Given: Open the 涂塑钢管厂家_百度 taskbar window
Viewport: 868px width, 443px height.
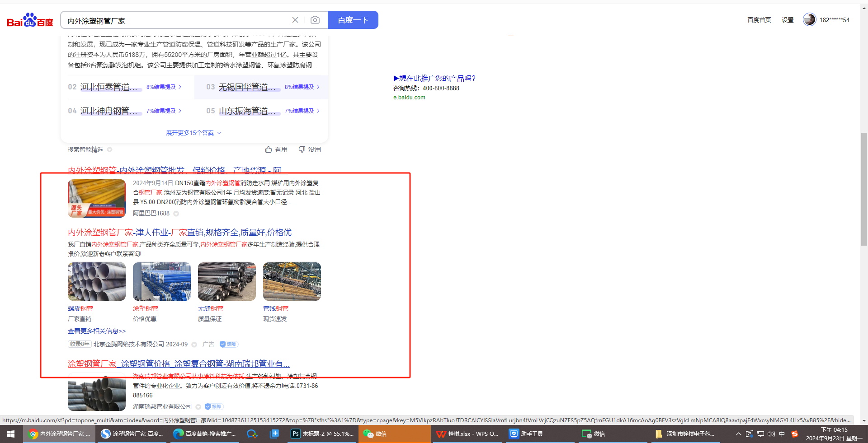Looking at the screenshot, I should (132, 434).
